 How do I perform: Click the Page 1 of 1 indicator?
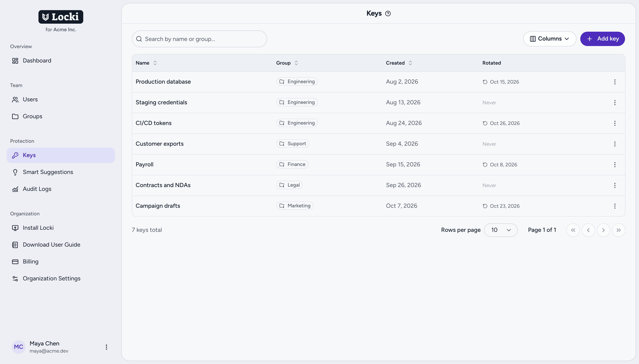[x=542, y=230]
